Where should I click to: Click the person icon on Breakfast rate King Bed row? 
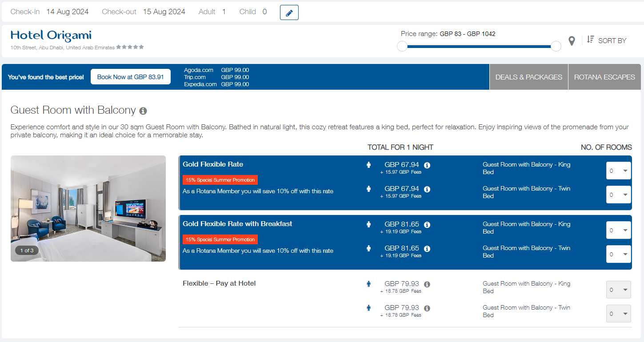tap(368, 224)
